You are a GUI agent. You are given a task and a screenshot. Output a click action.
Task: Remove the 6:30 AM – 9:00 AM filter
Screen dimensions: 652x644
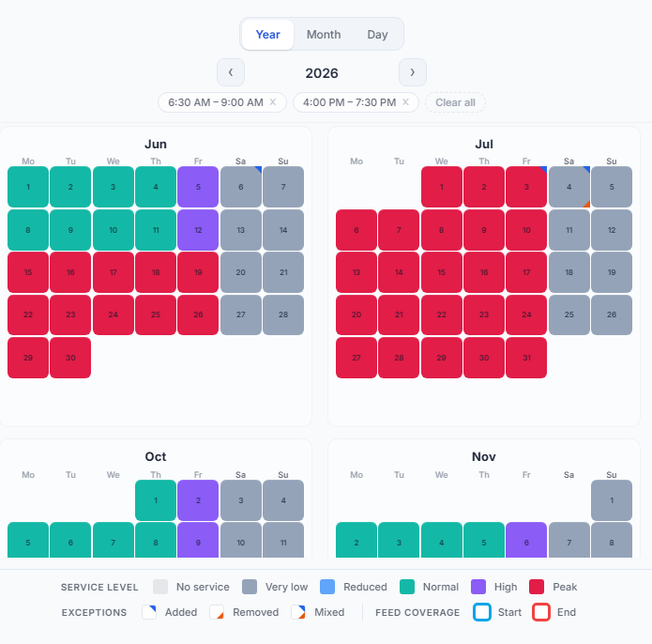tap(273, 102)
